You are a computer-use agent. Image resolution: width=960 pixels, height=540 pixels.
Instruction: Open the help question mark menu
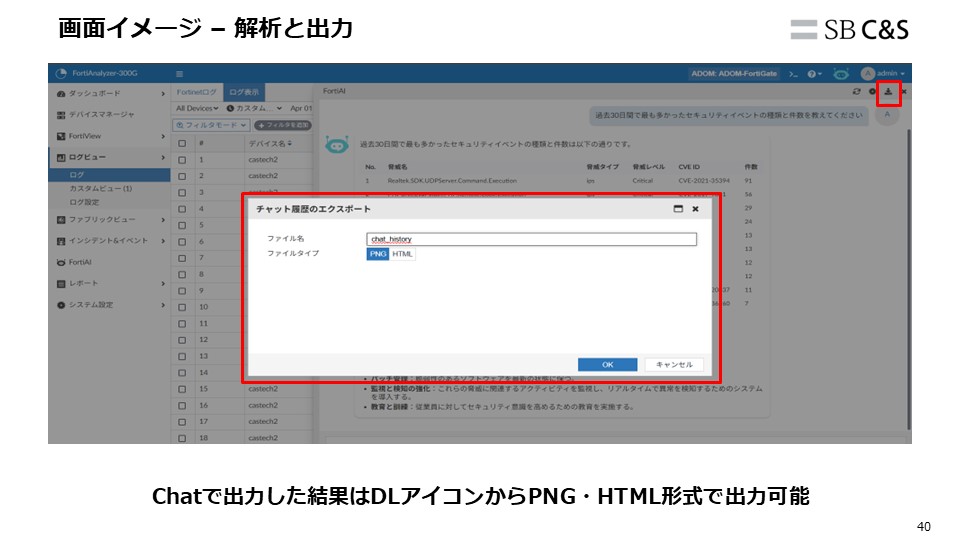[814, 74]
